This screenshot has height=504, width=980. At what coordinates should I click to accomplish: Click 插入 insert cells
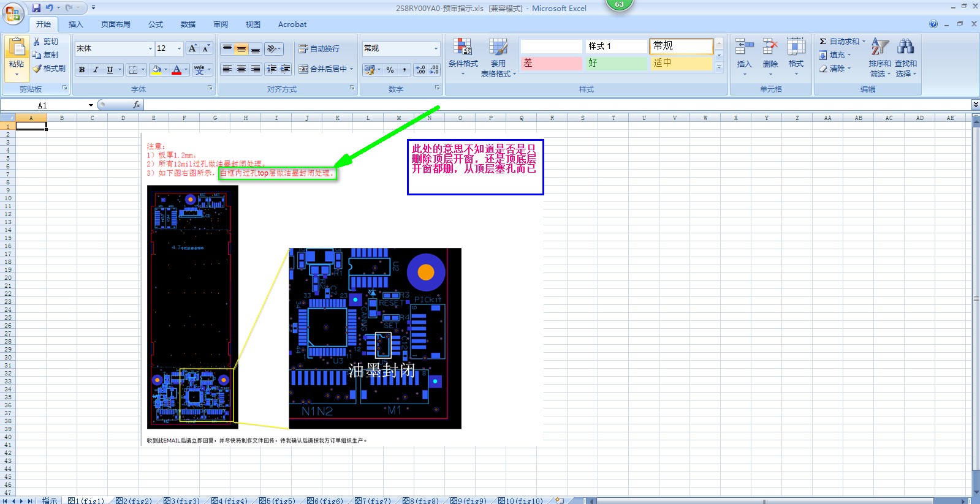pos(744,58)
